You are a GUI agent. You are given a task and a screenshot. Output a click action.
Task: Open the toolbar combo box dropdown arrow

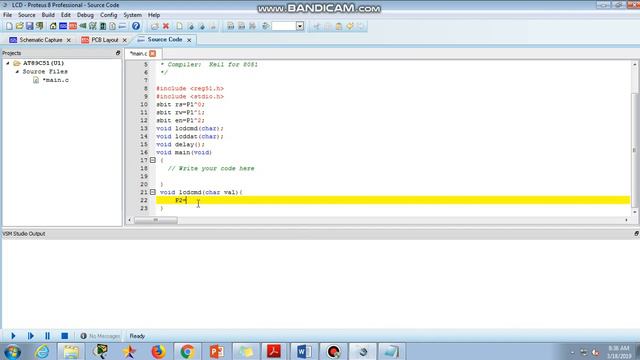(x=300, y=26)
